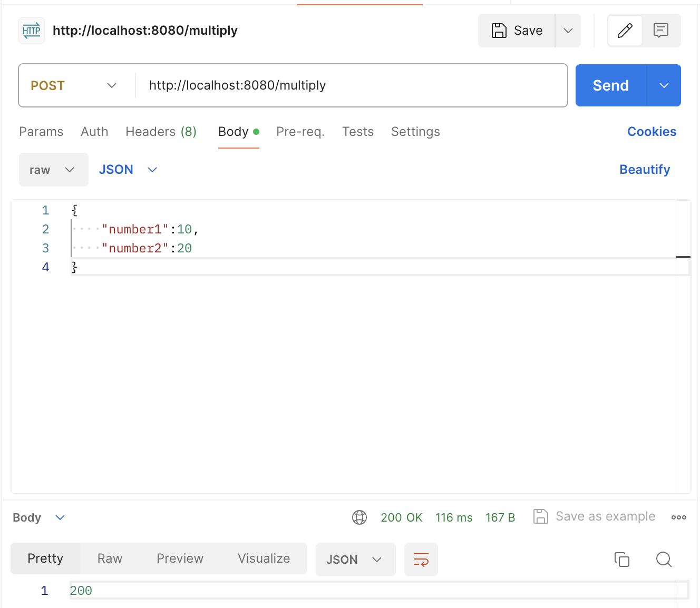Click the pencil edit icon

625,31
